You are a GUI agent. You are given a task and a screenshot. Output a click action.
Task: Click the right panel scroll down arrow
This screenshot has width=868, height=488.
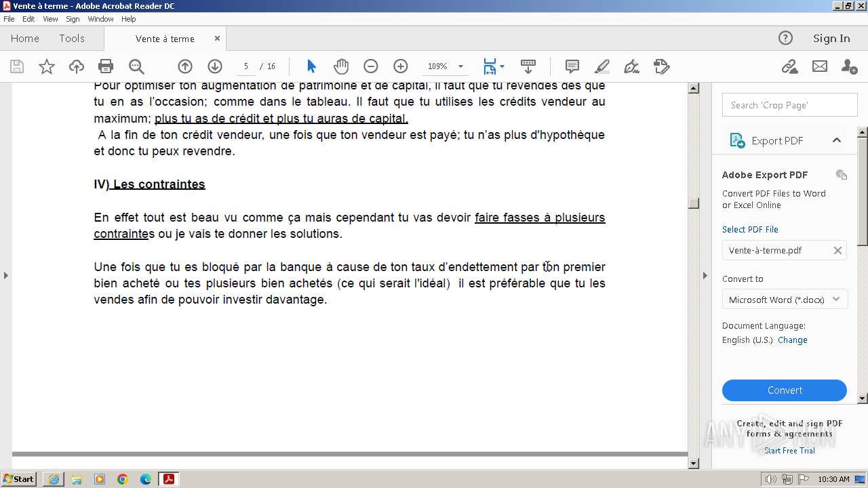tap(863, 399)
